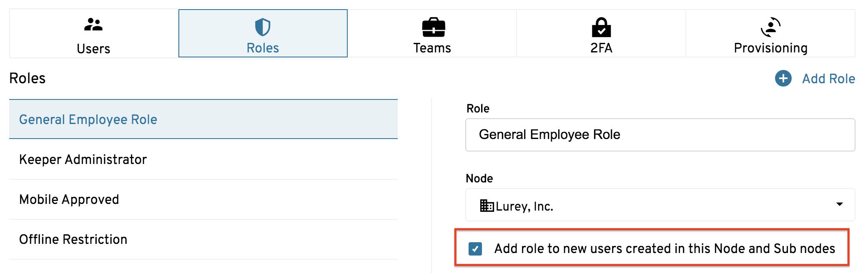Open the 2FA tab

[x=601, y=33]
